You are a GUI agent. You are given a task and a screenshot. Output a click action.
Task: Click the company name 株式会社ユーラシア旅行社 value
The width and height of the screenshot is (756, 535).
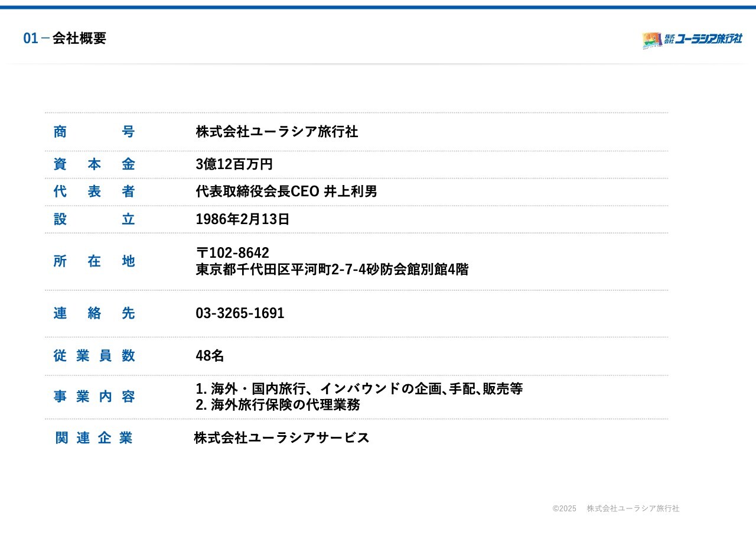(x=276, y=132)
